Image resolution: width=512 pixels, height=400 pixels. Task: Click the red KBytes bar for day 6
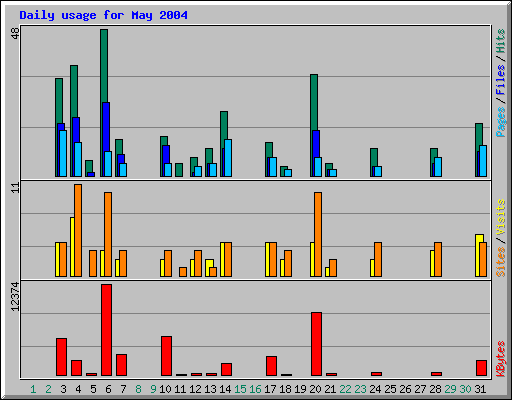106,330
